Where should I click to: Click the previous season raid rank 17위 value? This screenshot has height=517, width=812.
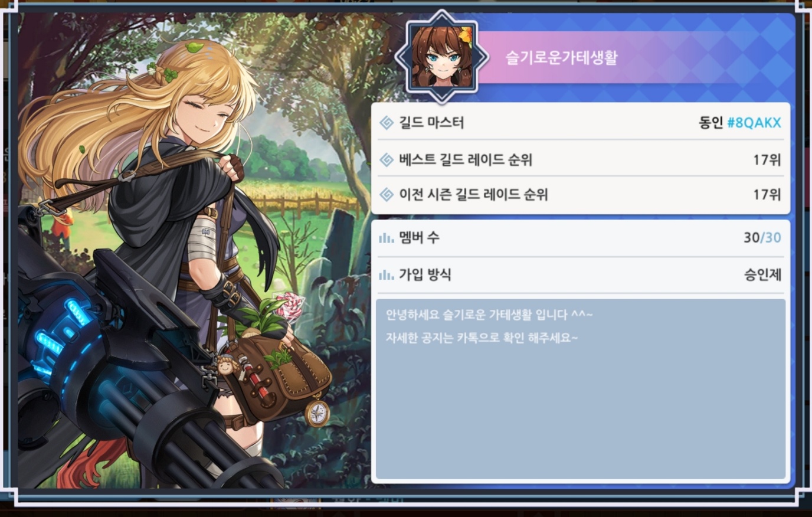767,194
